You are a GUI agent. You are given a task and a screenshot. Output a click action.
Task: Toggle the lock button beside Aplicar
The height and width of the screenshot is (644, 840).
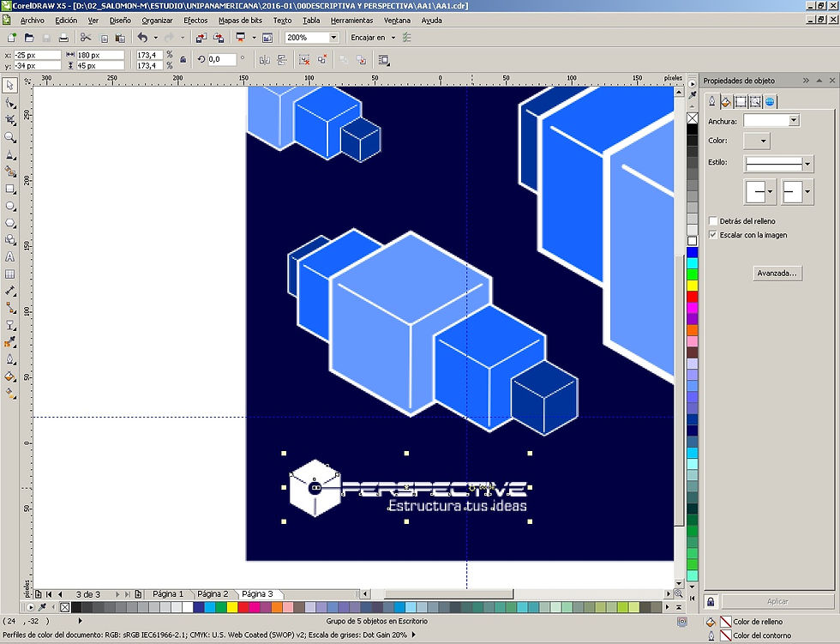(711, 601)
